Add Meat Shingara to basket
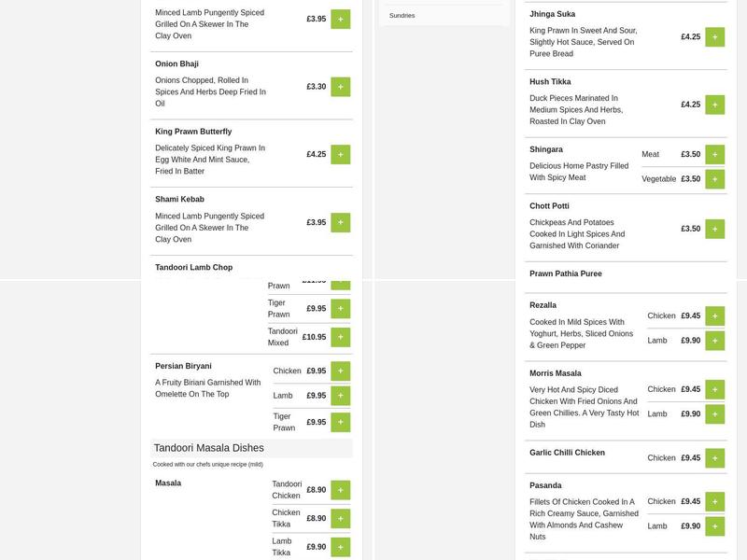The width and height of the screenshot is (747, 560). [714, 155]
